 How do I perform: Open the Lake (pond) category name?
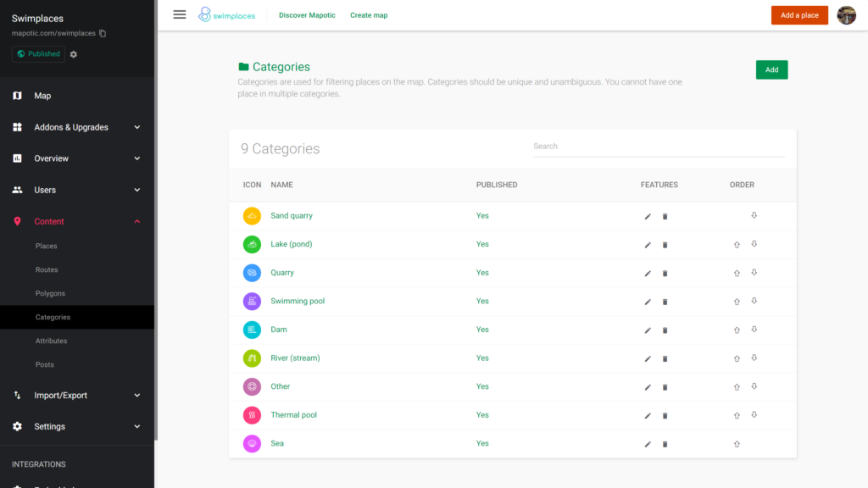pyautogui.click(x=292, y=244)
